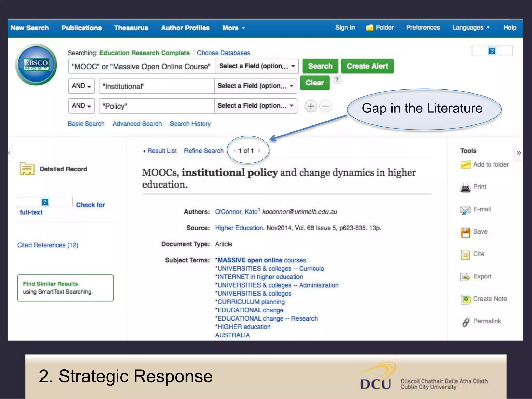Open Thesaurus menu item
The height and width of the screenshot is (399, 532).
[131, 28]
